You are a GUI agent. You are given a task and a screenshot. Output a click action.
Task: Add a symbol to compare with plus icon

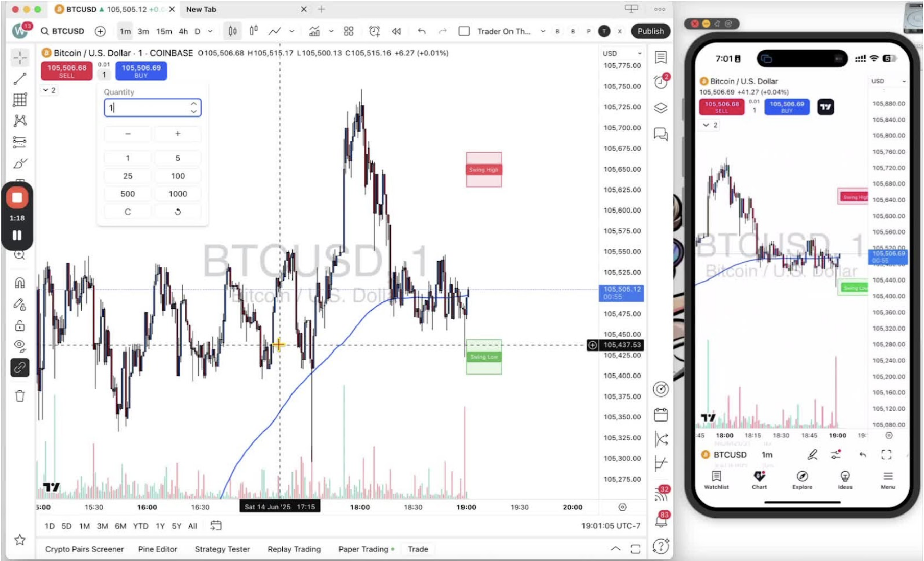coord(100,31)
